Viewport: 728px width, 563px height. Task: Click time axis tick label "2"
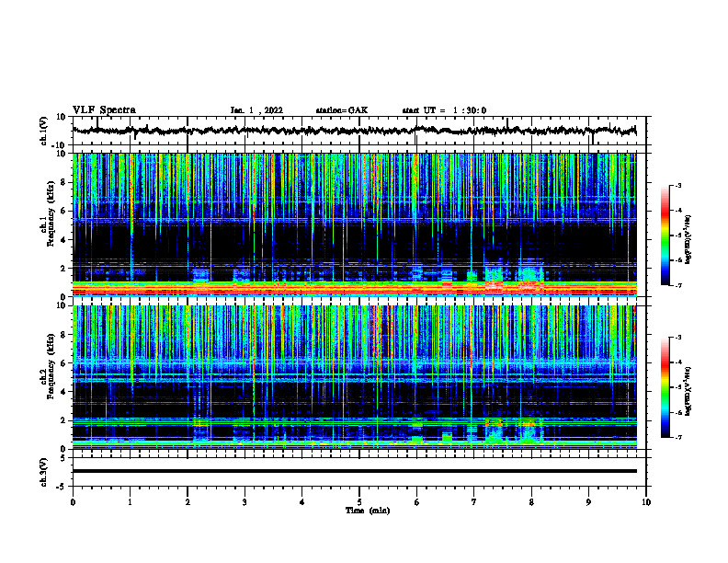tap(188, 502)
